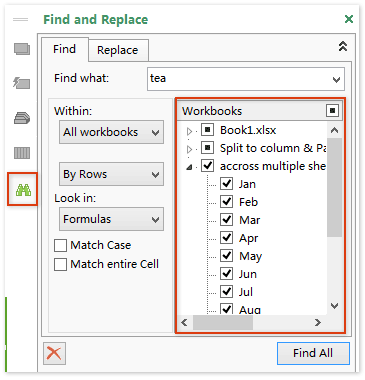Open the Find and Replace binoculars pane

coord(23,190)
